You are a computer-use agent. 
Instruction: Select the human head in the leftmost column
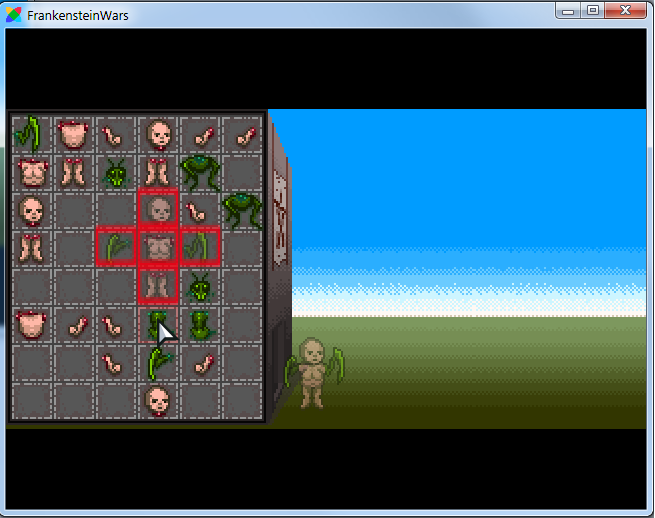pos(31,210)
